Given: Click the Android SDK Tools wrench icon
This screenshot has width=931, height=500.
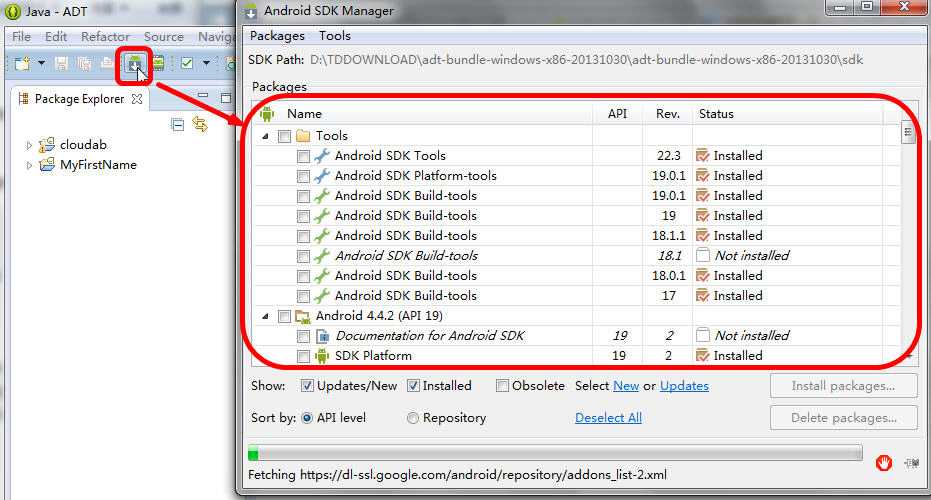Looking at the screenshot, I should pyautogui.click(x=322, y=156).
